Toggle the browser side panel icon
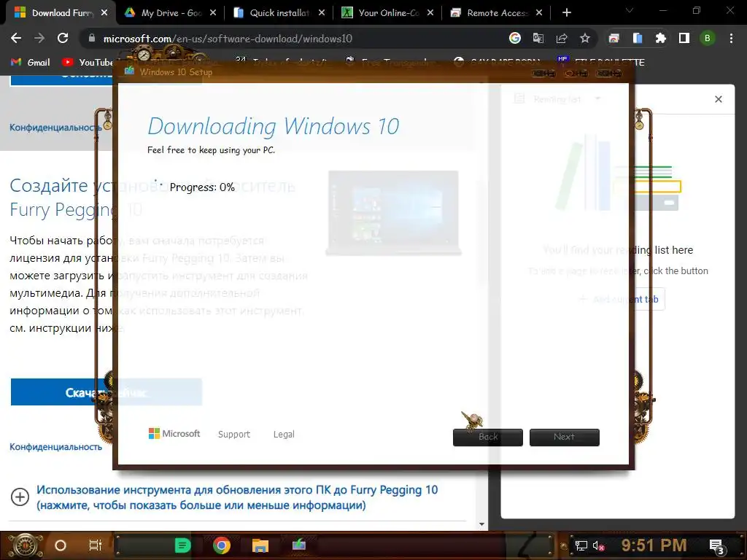The width and height of the screenshot is (747, 560). pos(684,38)
